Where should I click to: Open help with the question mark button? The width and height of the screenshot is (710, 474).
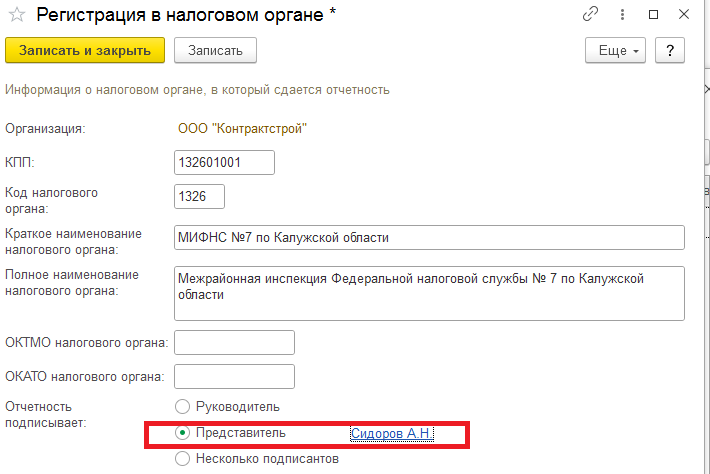click(x=670, y=50)
